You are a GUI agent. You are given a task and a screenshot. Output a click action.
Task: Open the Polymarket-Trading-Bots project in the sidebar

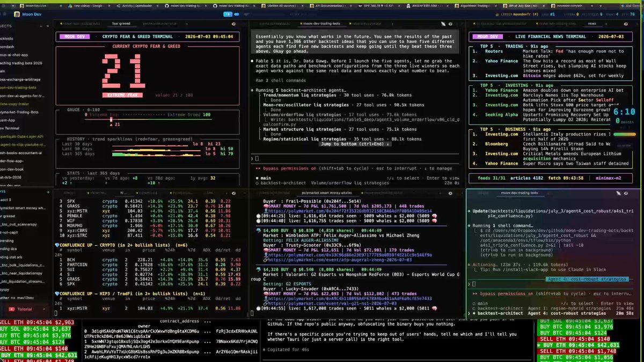click(20, 112)
